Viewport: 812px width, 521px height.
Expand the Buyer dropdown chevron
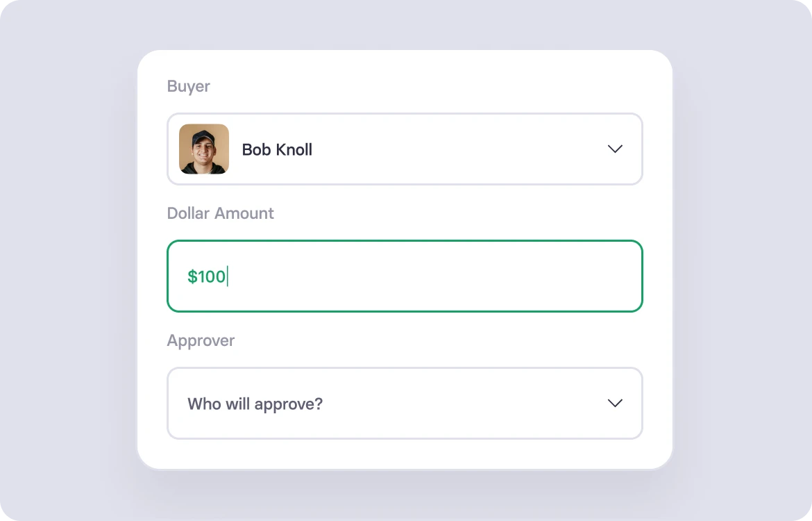pos(615,149)
